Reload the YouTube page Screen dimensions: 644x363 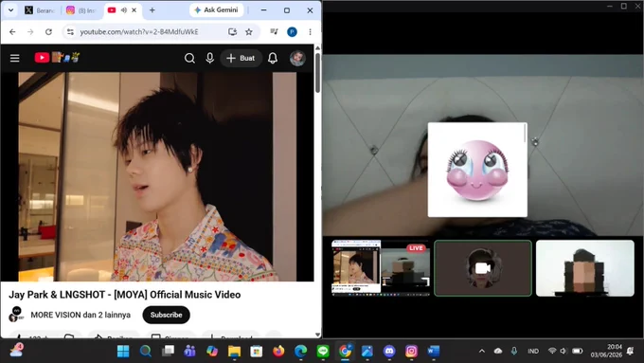[x=48, y=31]
